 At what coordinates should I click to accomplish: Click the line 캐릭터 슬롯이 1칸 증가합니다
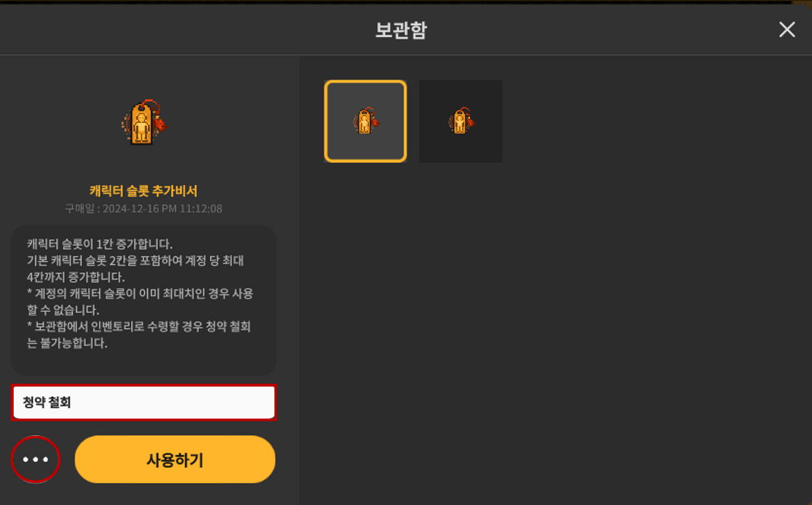pos(100,244)
